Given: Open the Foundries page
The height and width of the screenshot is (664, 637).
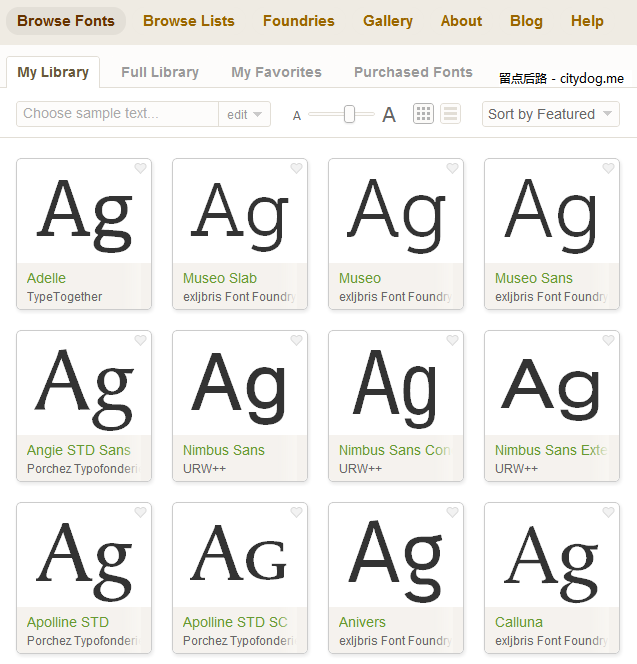Looking at the screenshot, I should point(299,21).
